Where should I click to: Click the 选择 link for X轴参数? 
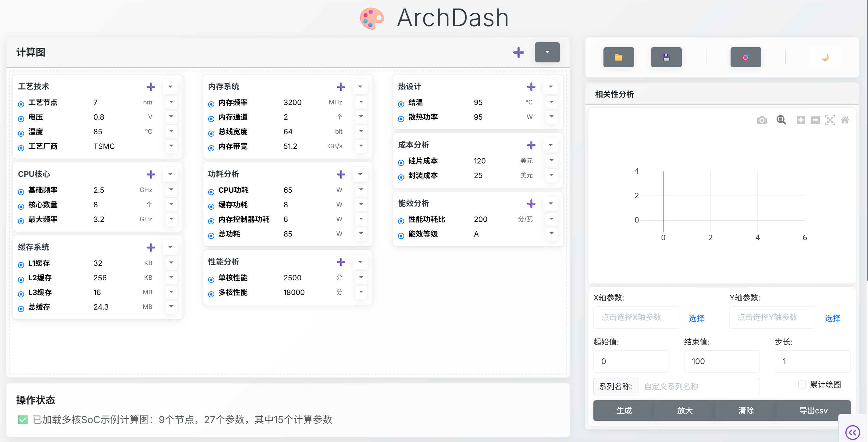click(696, 318)
